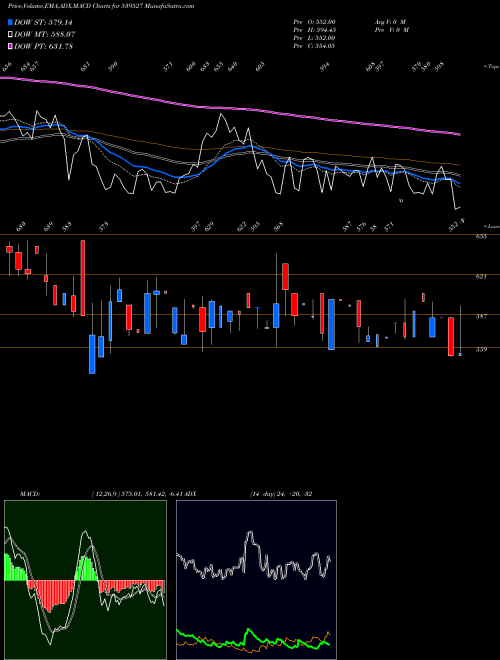Click the 'DOW MT: 588.07' legend text

[x=45, y=34]
